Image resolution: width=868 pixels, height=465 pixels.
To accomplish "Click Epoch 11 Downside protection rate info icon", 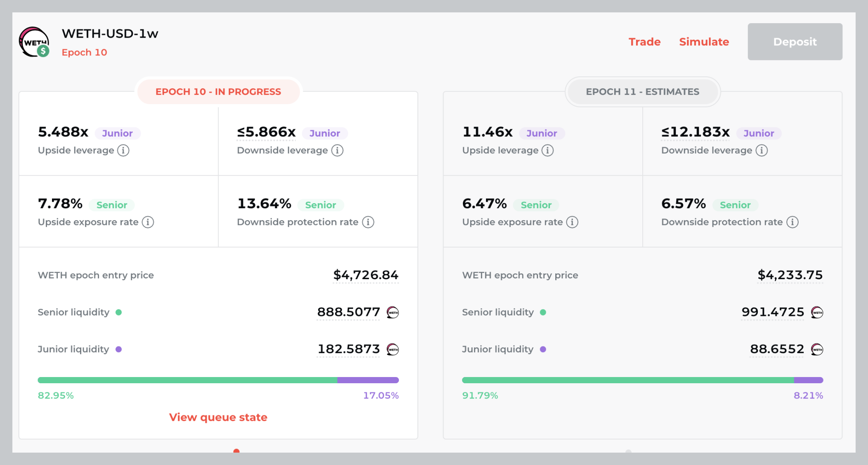I will point(792,222).
